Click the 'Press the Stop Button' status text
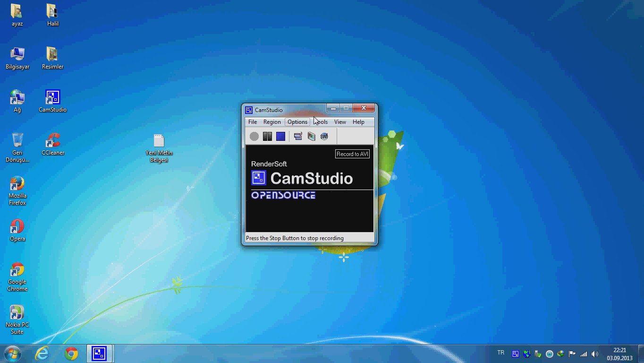The width and height of the screenshot is (644, 363). (x=295, y=238)
